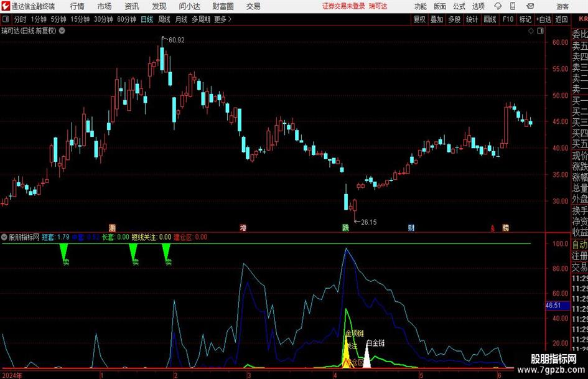The image size is (588, 379).
Task: Click the 26.15 low price label
Action: (368, 222)
